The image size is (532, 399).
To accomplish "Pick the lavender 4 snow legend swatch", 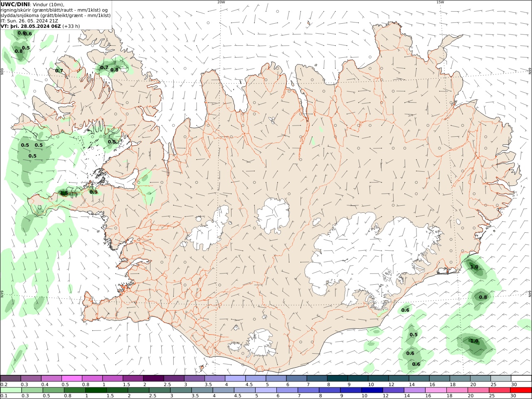I will (x=235, y=378).
